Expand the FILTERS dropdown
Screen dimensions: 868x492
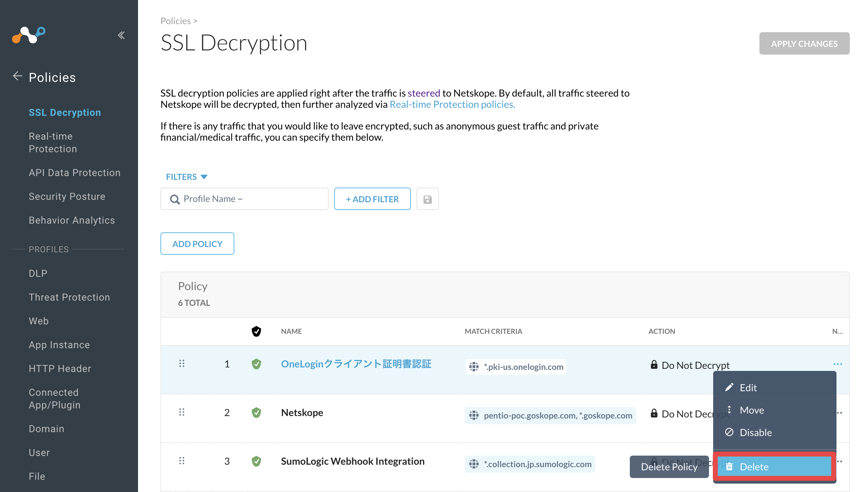[x=187, y=177]
